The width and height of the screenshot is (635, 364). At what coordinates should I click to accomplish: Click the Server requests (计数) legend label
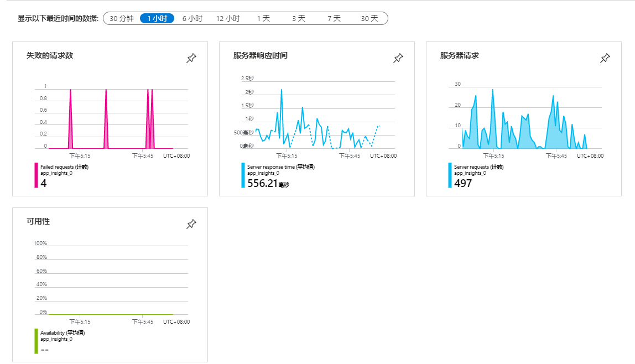click(478, 167)
